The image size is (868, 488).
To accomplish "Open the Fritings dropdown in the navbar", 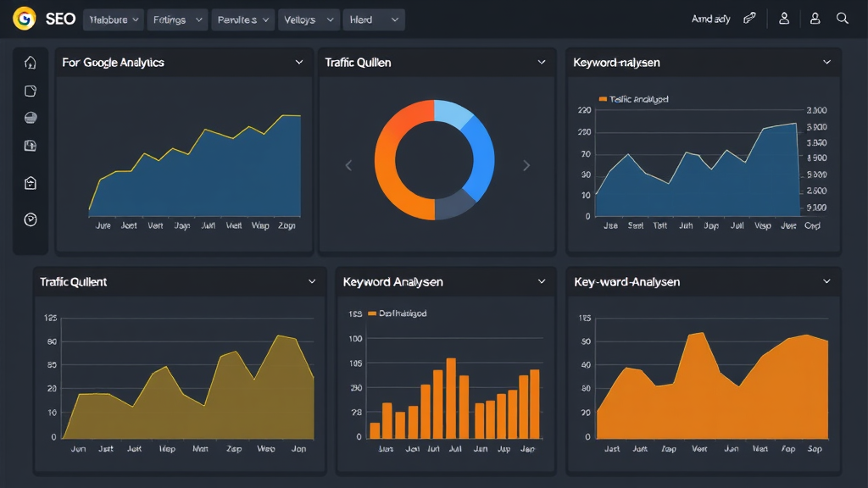I will tap(176, 19).
